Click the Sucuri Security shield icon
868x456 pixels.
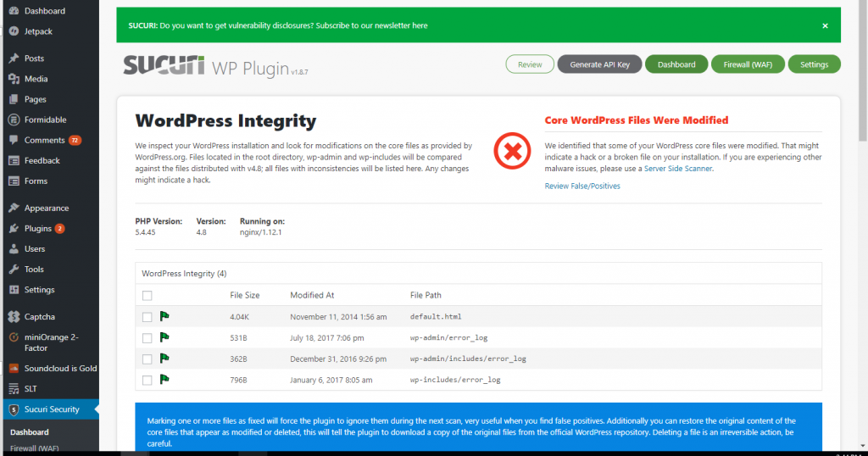(x=14, y=409)
